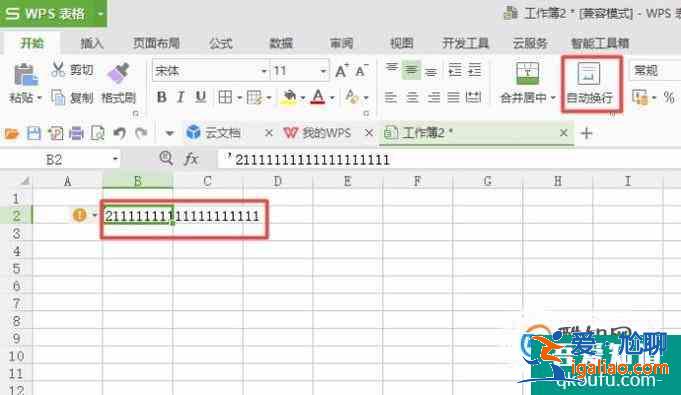Click the Save disk icon

point(34,133)
